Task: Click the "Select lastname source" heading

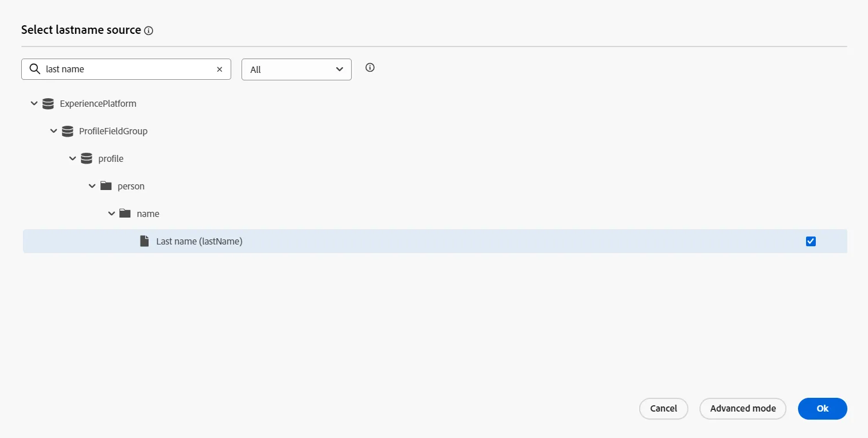Action: (x=81, y=30)
